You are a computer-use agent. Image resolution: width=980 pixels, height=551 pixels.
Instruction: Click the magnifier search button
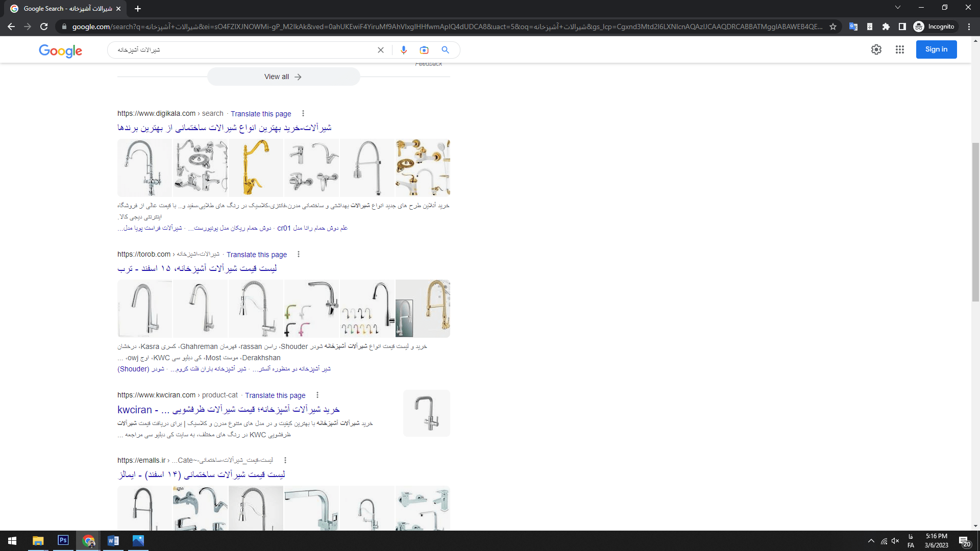tap(445, 50)
